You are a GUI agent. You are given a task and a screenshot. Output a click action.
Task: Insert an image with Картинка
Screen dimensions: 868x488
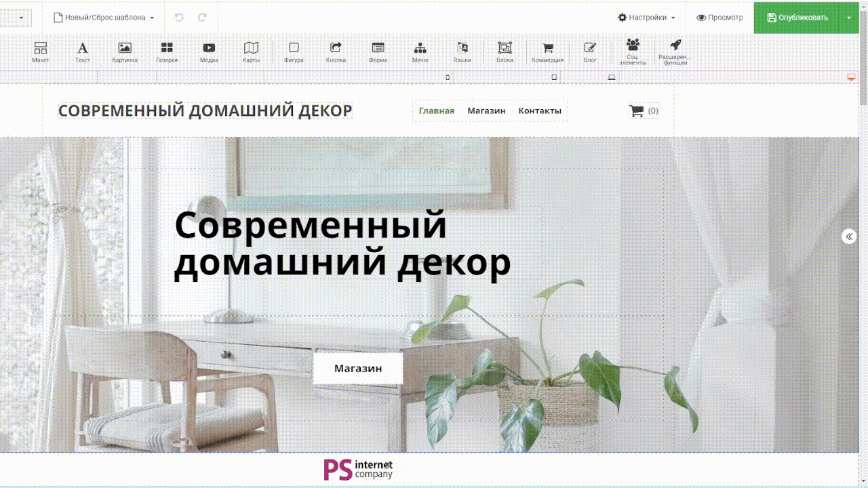pos(125,52)
